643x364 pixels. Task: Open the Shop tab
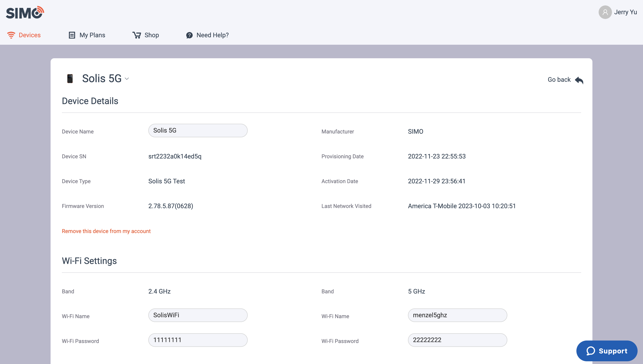(x=146, y=35)
